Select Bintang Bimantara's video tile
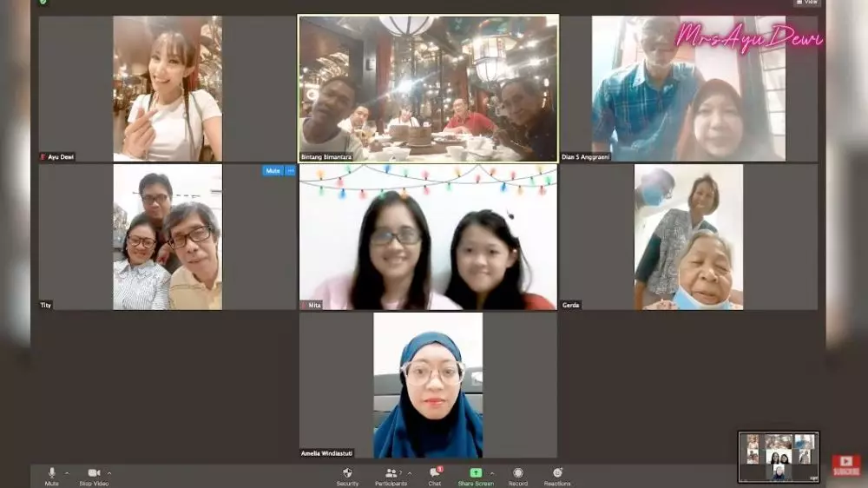Image resolution: width=868 pixels, height=488 pixels. (428, 89)
